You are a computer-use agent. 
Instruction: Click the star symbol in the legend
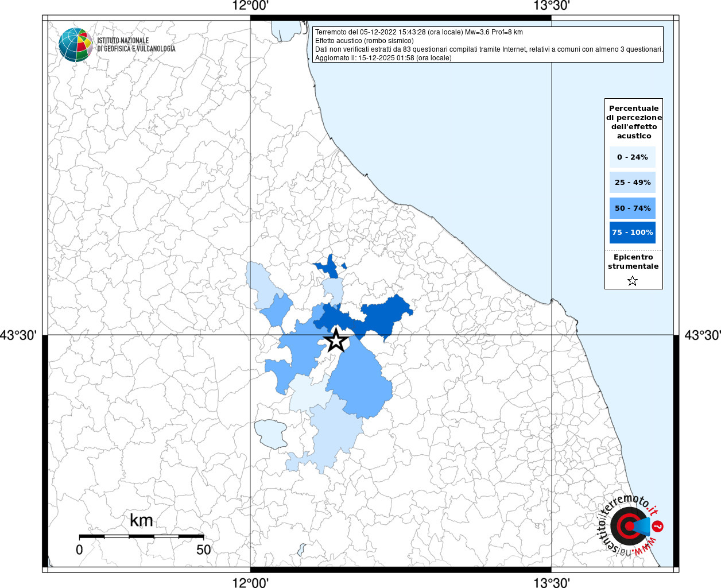pos(633,281)
